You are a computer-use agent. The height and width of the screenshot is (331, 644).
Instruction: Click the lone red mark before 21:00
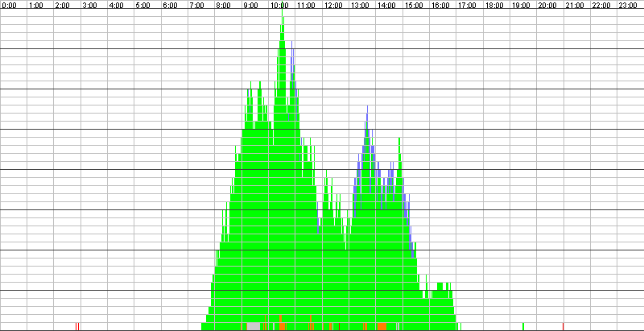(x=563, y=326)
